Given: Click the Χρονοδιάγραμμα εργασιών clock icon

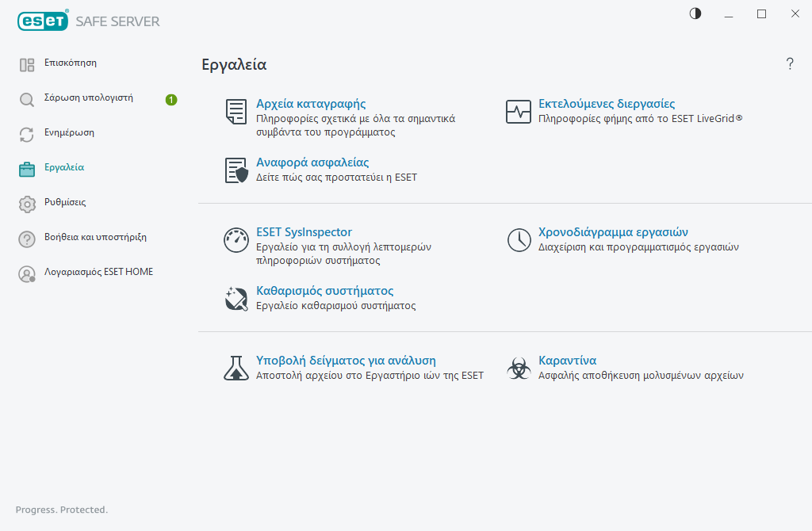Looking at the screenshot, I should coord(519,239).
